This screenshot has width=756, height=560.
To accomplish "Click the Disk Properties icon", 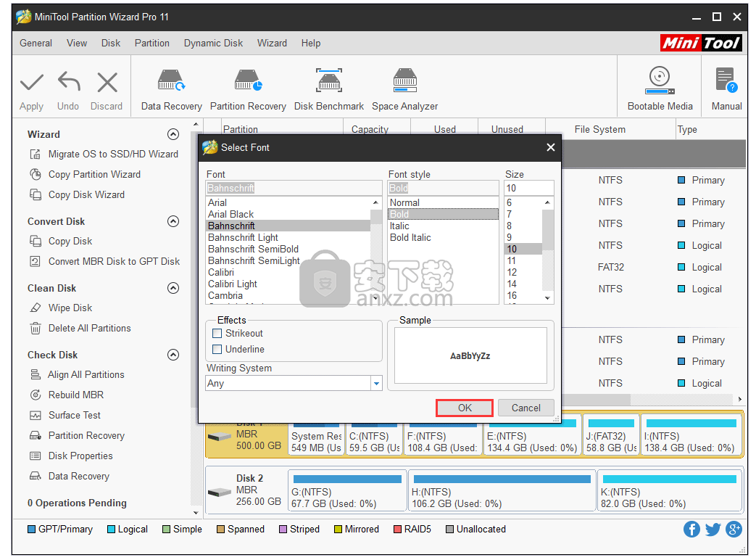I will 36,456.
